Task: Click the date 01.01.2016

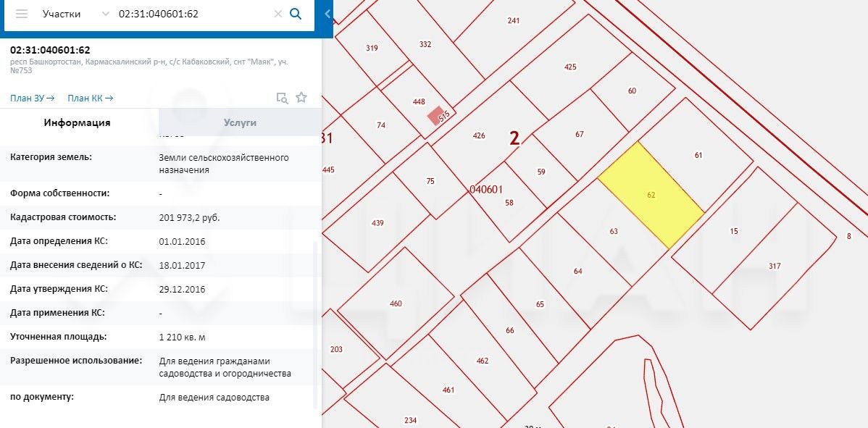Action: [x=182, y=242]
